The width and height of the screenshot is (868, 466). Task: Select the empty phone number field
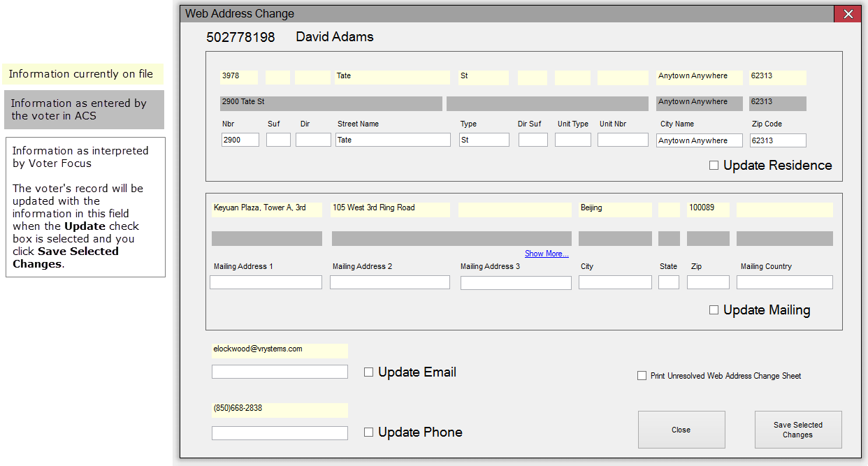[x=280, y=433]
